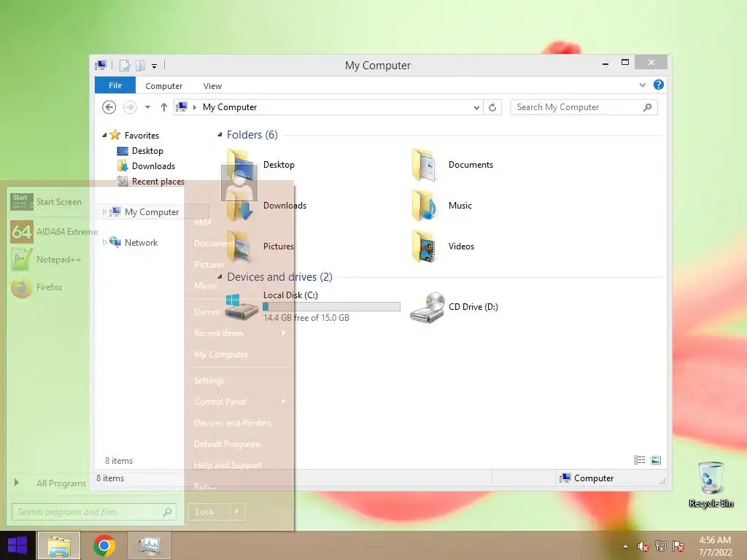Select the CD Drive (D:) icon

(427, 308)
